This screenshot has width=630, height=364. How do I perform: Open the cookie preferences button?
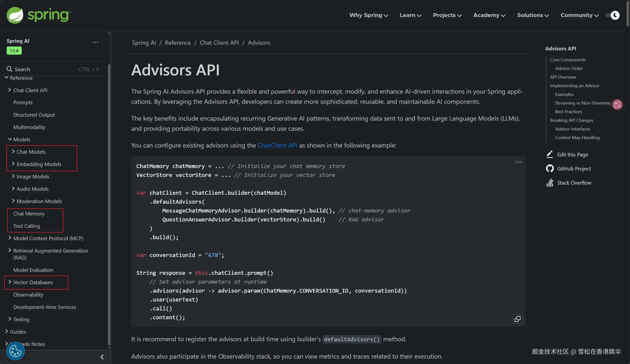pyautogui.click(x=15, y=351)
